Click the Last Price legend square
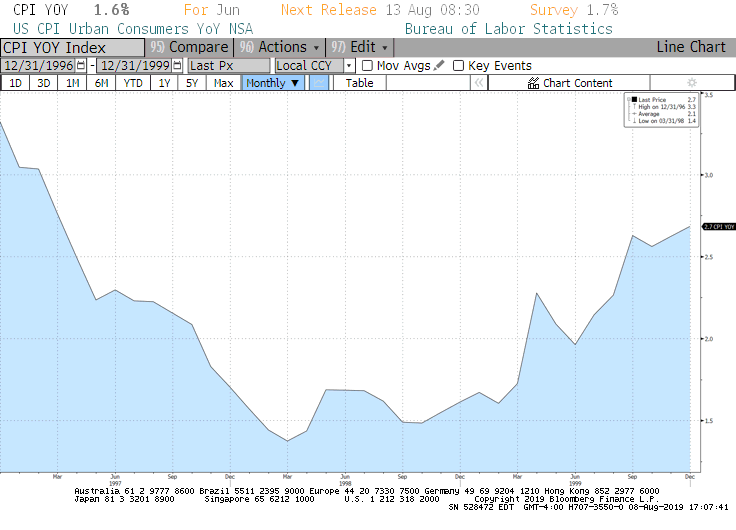 [633, 100]
